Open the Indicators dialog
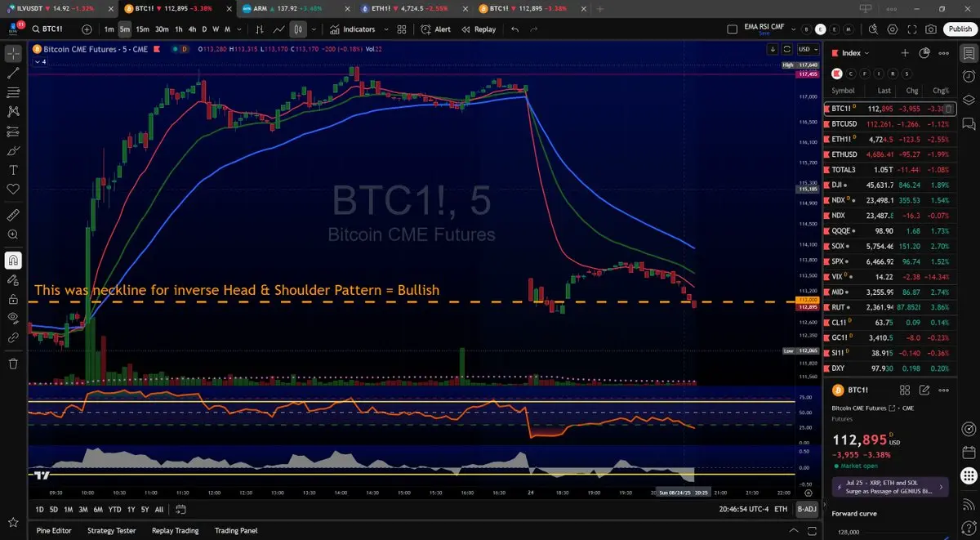 click(353, 29)
